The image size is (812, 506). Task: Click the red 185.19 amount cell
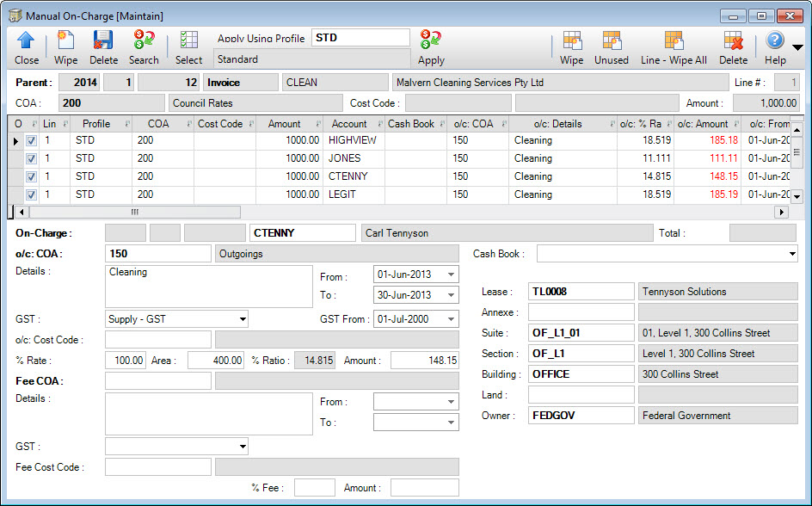point(707,194)
